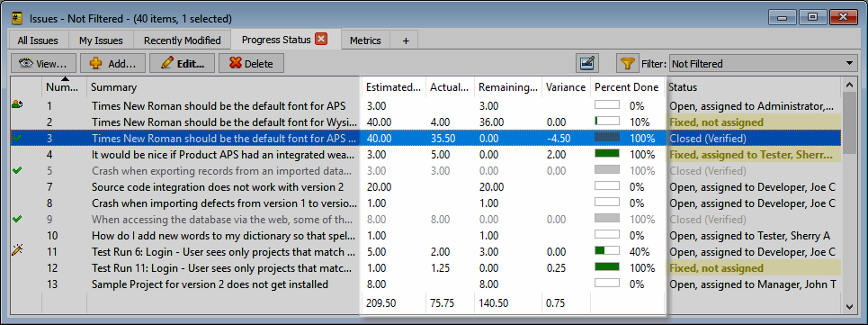This screenshot has height=325, width=868.
Task: Click the green checkmark icon on issue 3
Action: pyautogui.click(x=17, y=138)
